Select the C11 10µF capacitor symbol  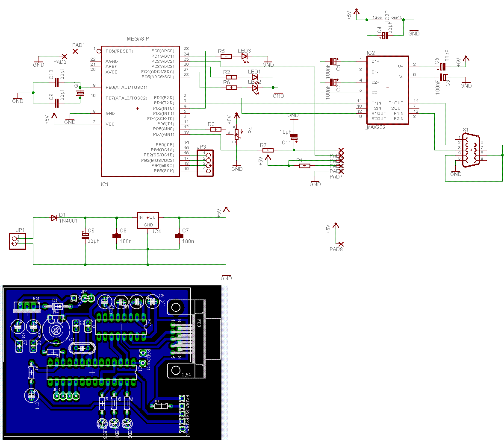[x=294, y=137]
